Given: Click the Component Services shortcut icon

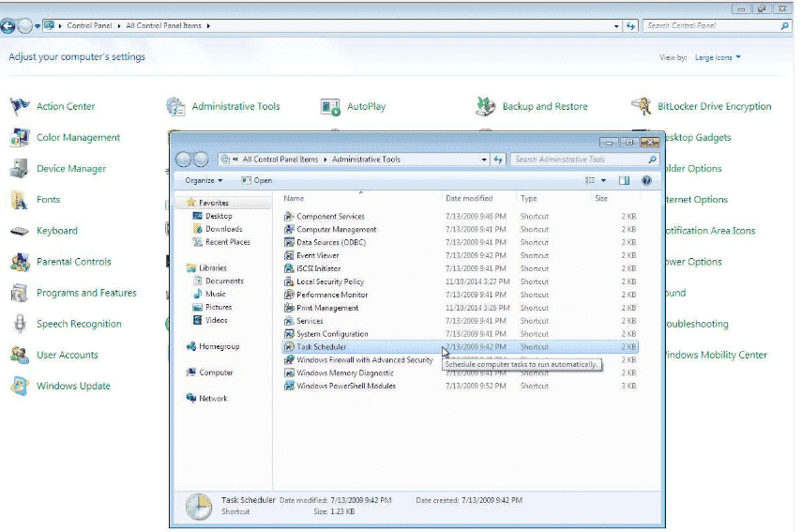Looking at the screenshot, I should click(x=289, y=217).
